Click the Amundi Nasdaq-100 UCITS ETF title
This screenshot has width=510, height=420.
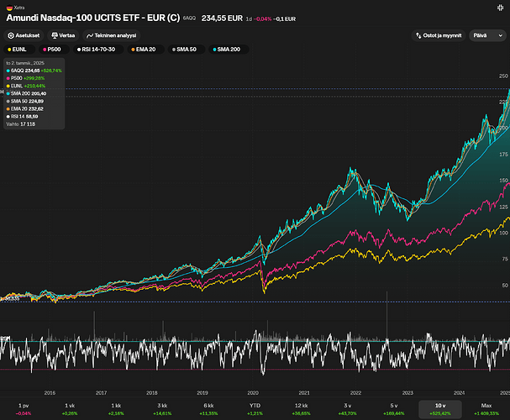(x=93, y=18)
